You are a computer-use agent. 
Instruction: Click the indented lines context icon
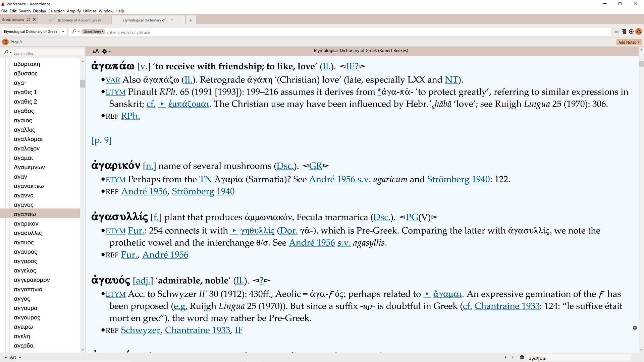click(624, 32)
